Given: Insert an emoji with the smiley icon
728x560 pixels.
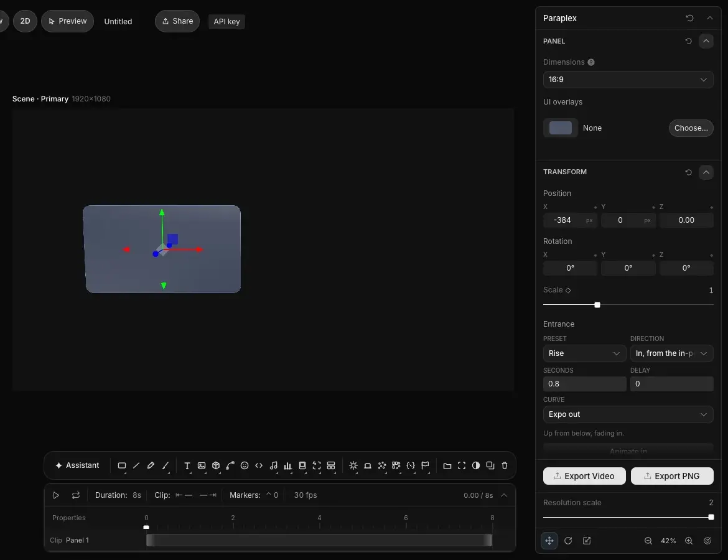Looking at the screenshot, I should click(245, 465).
